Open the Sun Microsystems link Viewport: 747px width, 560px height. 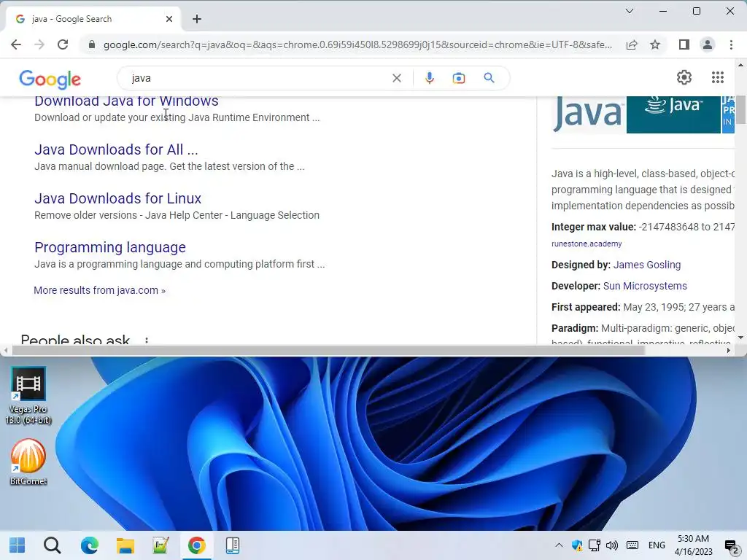coord(645,286)
